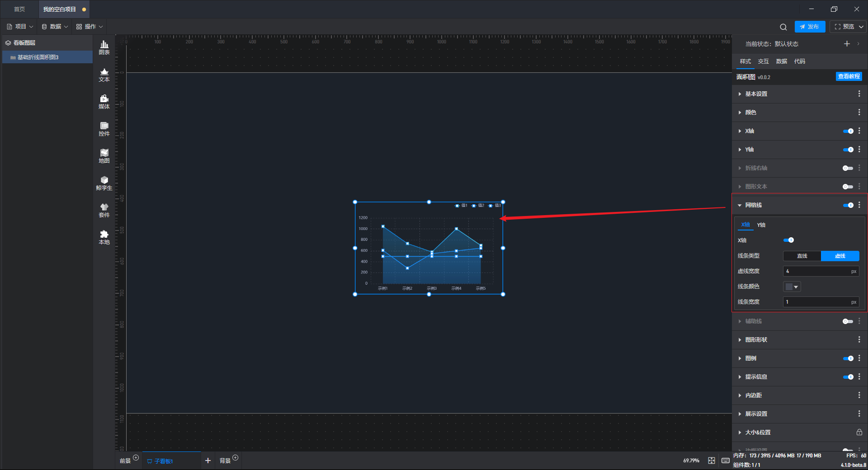The width and height of the screenshot is (868, 470).
Task: Open more options for 图例 section
Action: (x=859, y=358)
